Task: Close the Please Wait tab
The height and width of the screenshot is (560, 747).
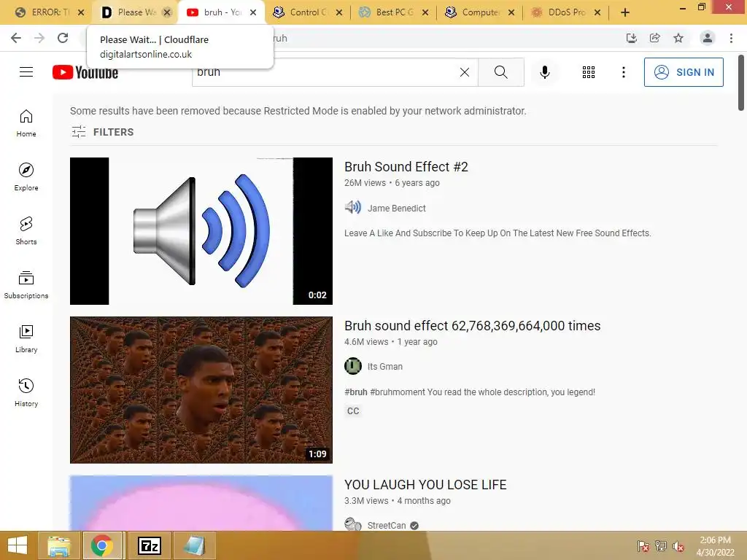Action: (167, 12)
